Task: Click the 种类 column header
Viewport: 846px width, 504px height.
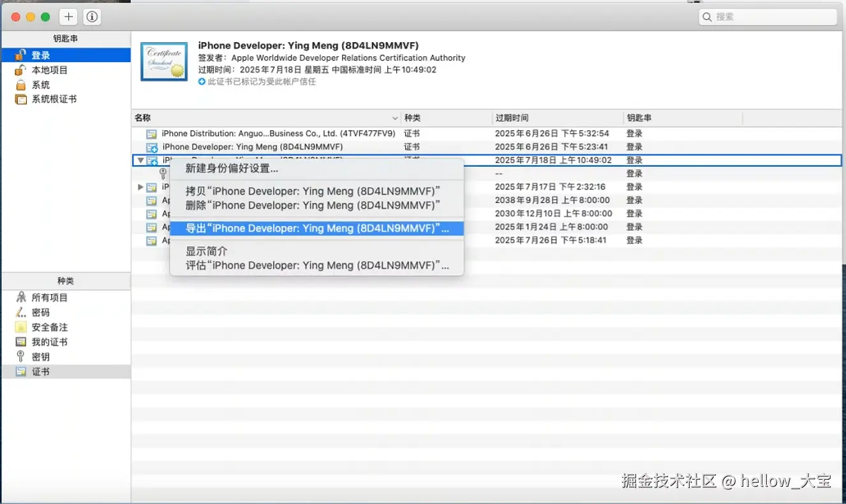Action: 447,118
